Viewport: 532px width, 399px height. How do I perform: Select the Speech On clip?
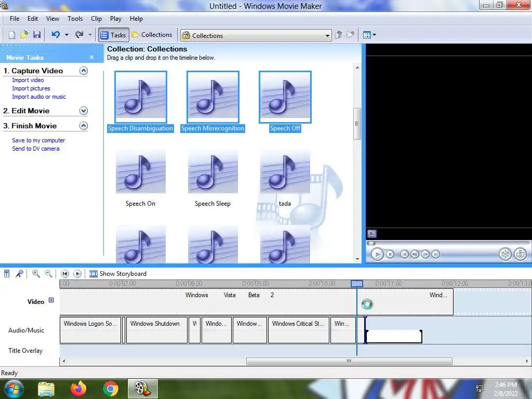click(x=140, y=178)
